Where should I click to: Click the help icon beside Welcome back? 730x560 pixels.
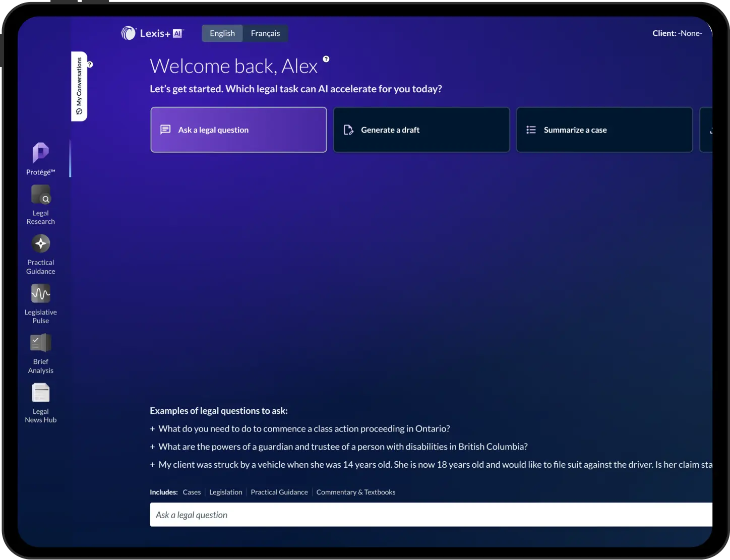point(326,59)
